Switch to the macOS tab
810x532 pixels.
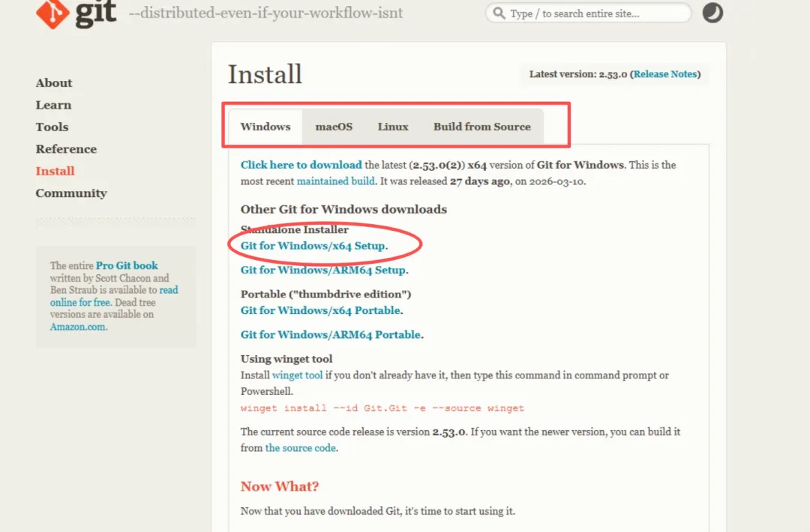pos(334,127)
